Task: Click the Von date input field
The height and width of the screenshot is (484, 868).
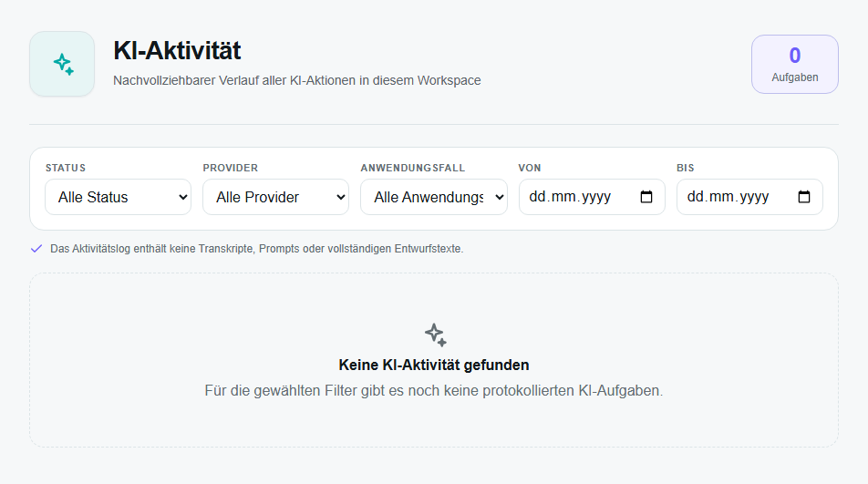Action: click(x=592, y=197)
